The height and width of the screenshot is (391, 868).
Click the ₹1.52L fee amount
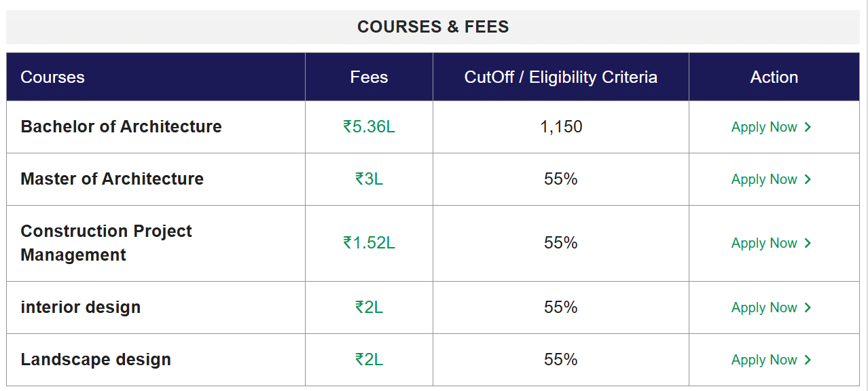(x=369, y=243)
